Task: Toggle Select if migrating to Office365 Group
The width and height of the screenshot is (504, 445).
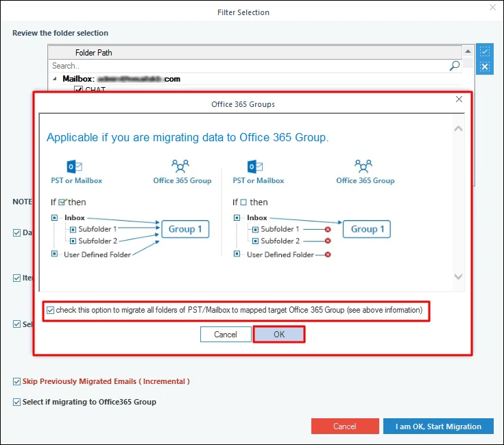Action: point(17,402)
